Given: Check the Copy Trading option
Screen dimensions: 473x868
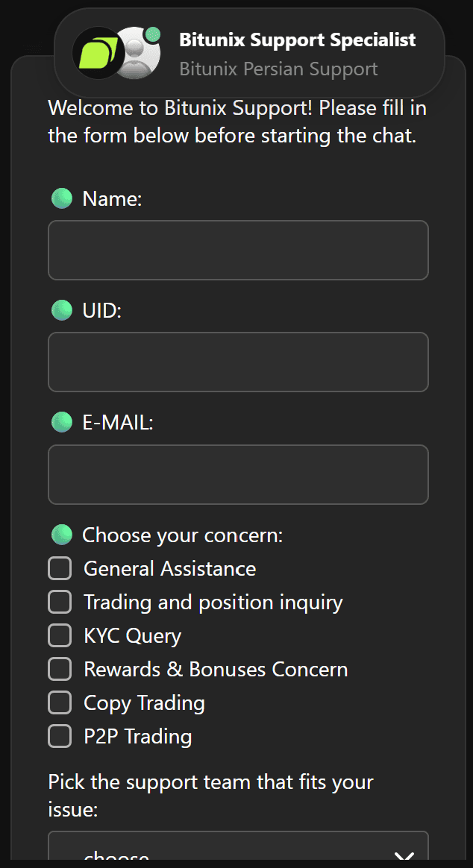Looking at the screenshot, I should [x=60, y=702].
